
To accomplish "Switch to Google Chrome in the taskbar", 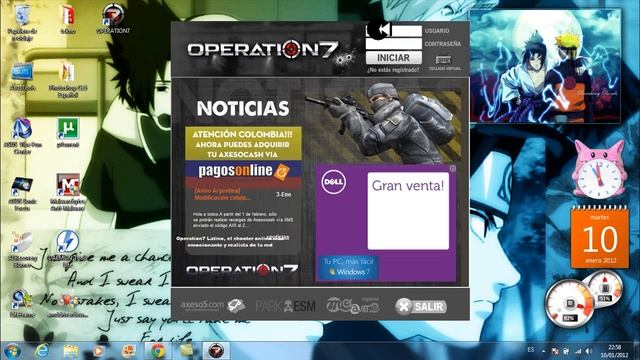I will pyautogui.click(x=158, y=351).
